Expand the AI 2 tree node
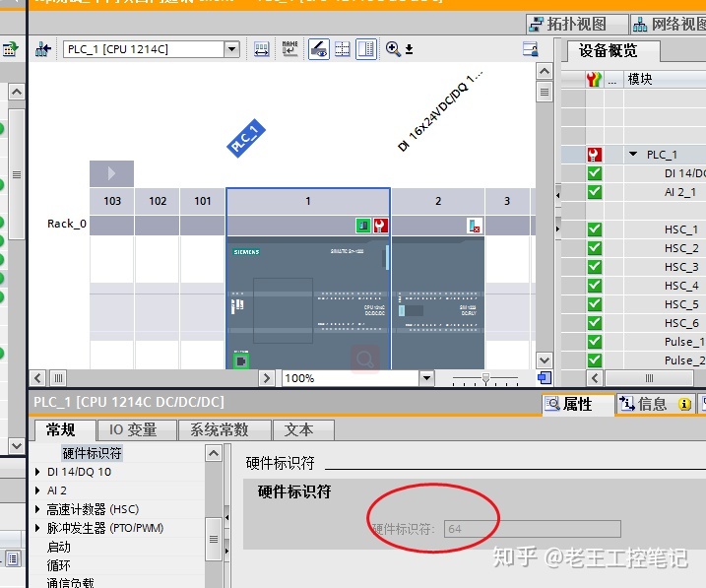Viewport: 706px width, 588px height. 37,490
